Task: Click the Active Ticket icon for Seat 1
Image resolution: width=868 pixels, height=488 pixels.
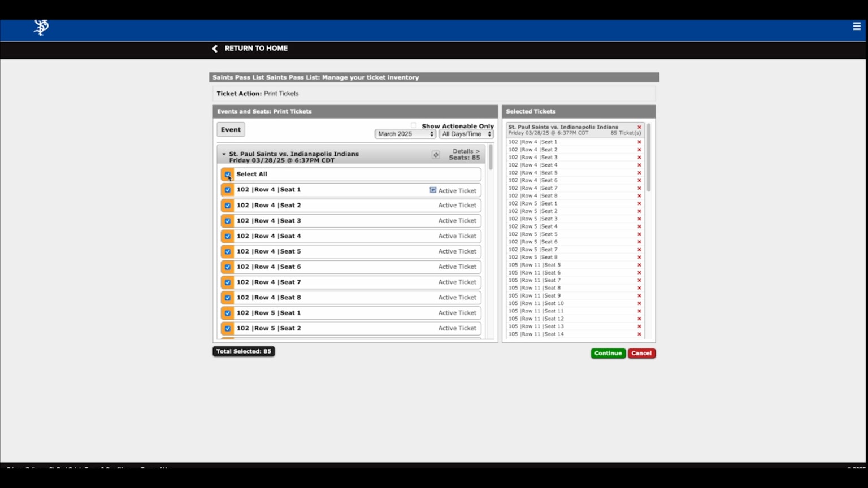Action: [433, 190]
